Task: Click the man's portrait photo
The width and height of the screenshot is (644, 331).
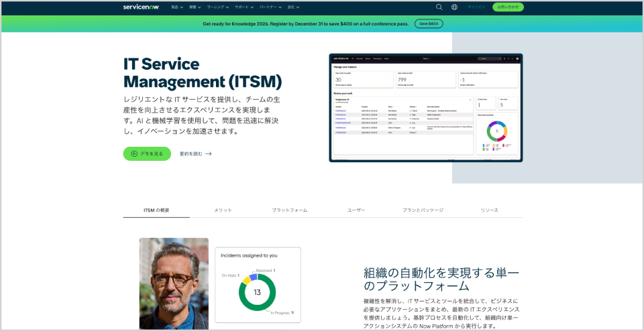Action: 174,283
